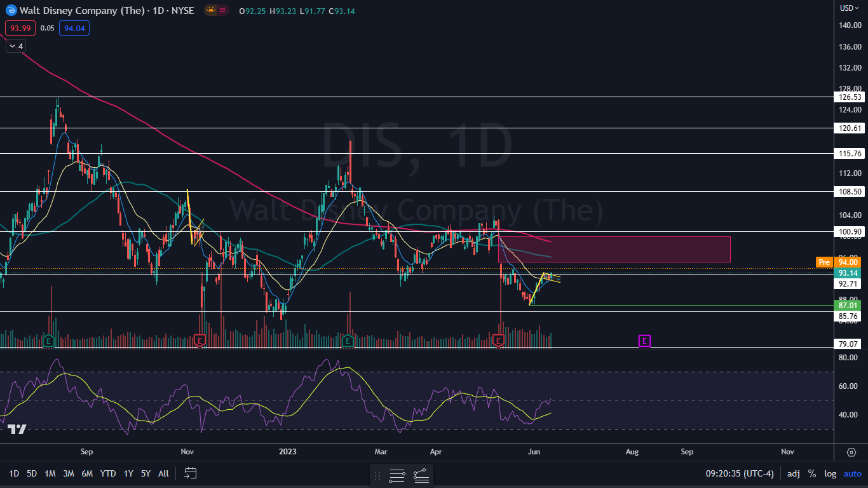Toggle adjusted data with adj button
The width and height of the screenshot is (868, 488).
[x=794, y=473]
